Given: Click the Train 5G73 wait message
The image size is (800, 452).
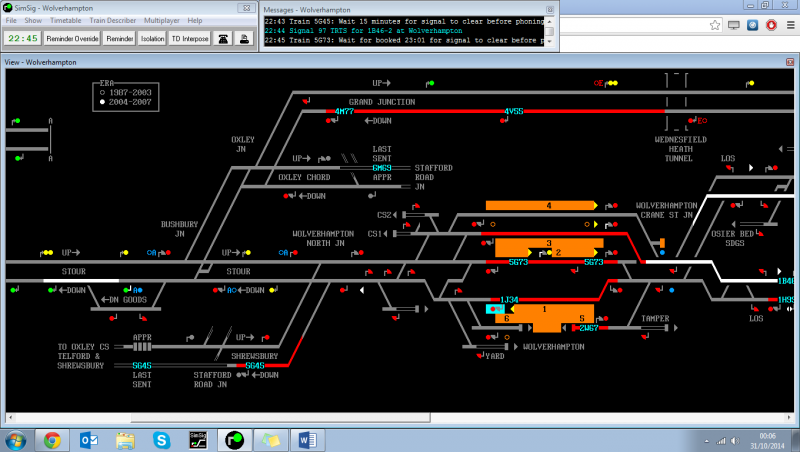Looking at the screenshot, I should pyautogui.click(x=405, y=40).
